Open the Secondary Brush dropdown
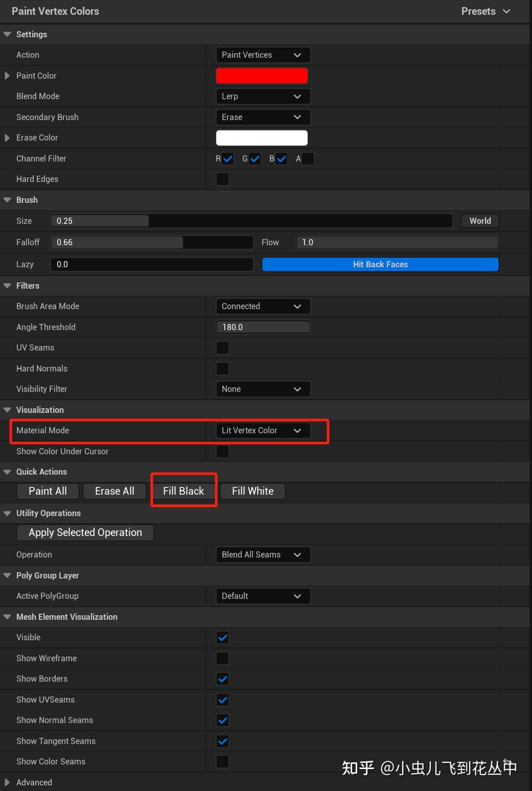The width and height of the screenshot is (532, 791). click(263, 117)
